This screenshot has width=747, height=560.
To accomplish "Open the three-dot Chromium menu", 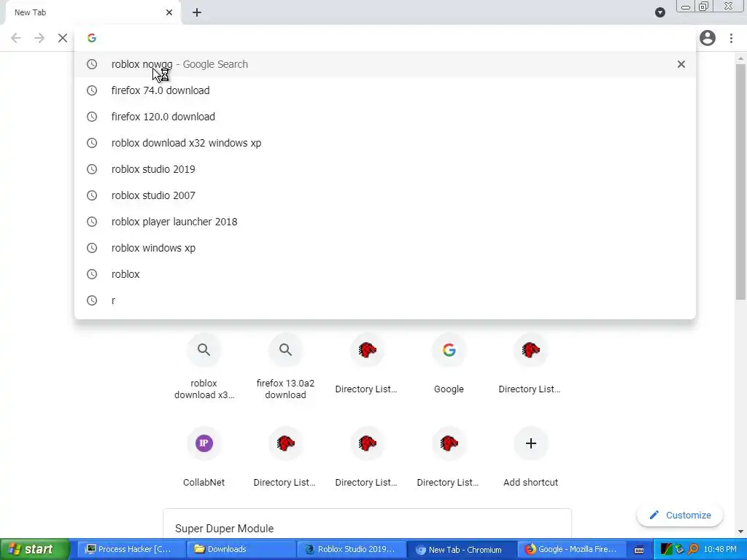I will (731, 38).
